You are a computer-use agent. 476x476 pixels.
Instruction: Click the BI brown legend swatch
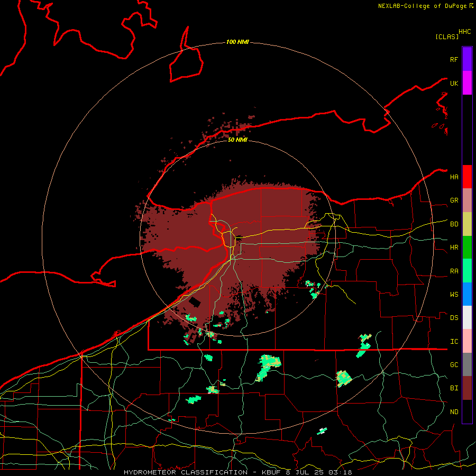pyautogui.click(x=467, y=388)
